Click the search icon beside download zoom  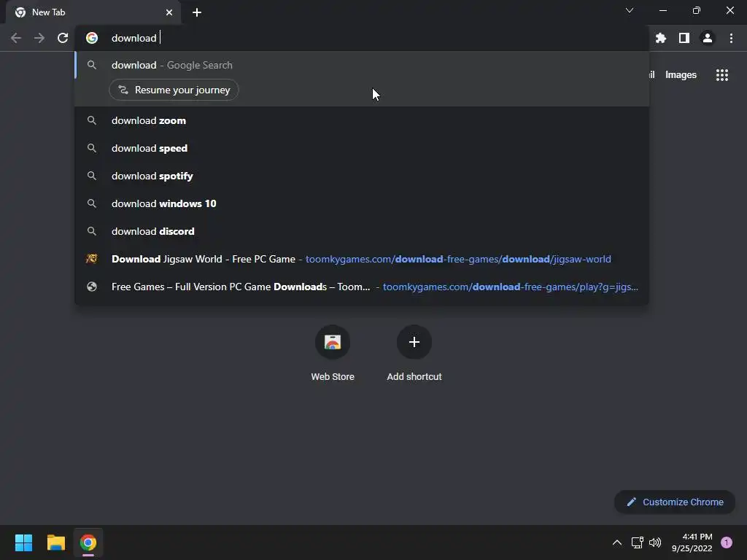click(92, 120)
